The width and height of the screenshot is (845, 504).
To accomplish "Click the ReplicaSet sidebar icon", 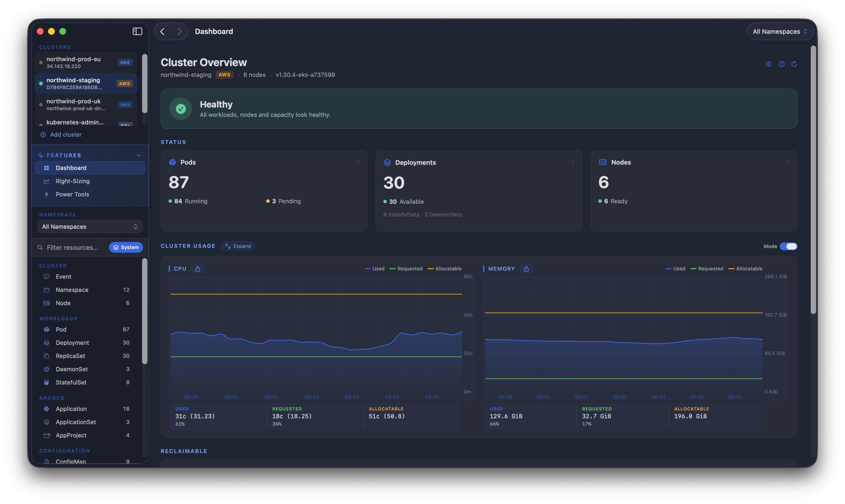I will pyautogui.click(x=47, y=356).
